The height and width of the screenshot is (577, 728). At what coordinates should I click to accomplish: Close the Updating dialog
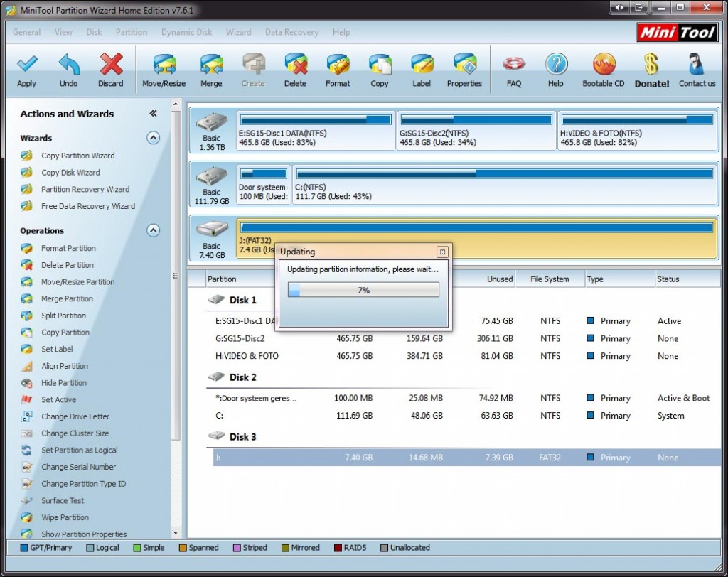(442, 252)
